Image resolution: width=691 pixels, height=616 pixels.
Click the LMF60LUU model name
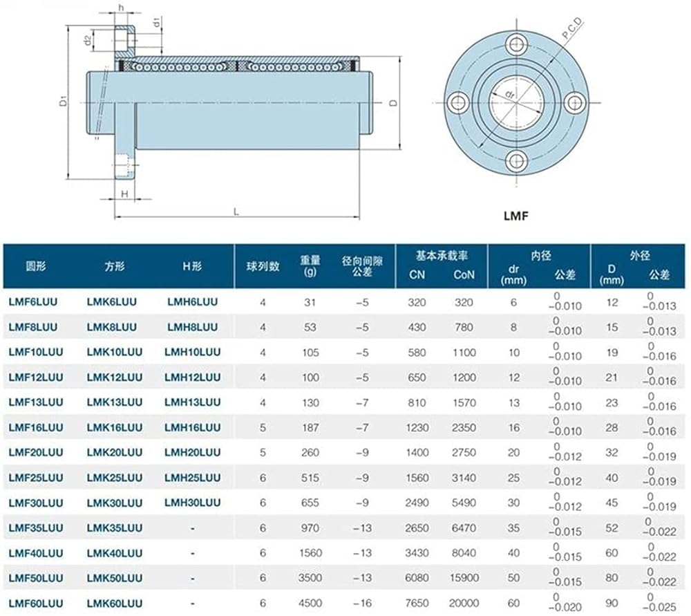click(36, 602)
